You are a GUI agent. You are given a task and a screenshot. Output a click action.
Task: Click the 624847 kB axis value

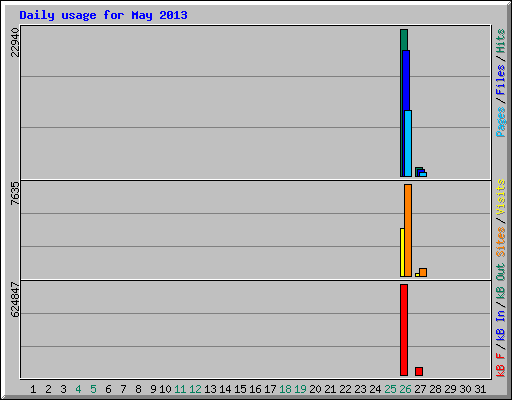pyautogui.click(x=15, y=299)
